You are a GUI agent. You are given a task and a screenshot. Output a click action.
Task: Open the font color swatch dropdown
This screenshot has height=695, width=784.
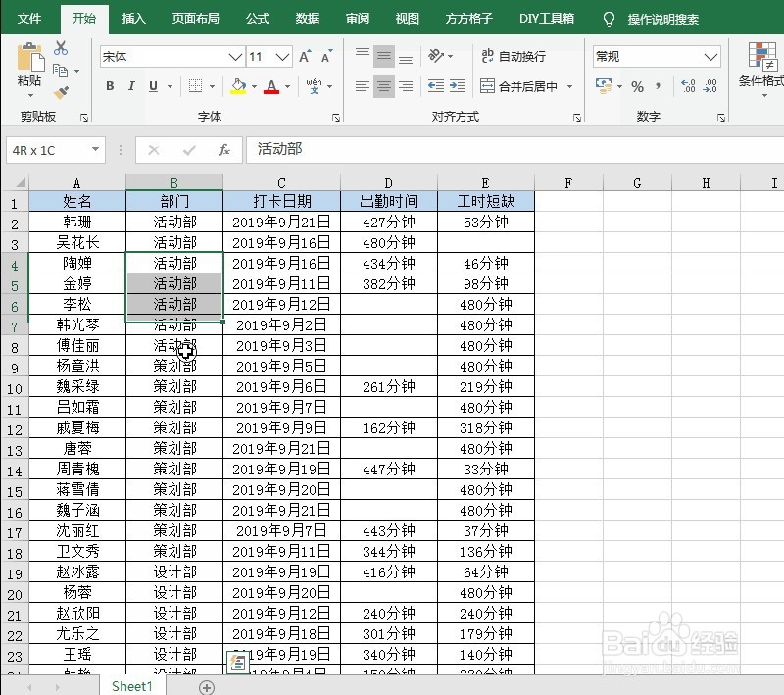[285, 87]
